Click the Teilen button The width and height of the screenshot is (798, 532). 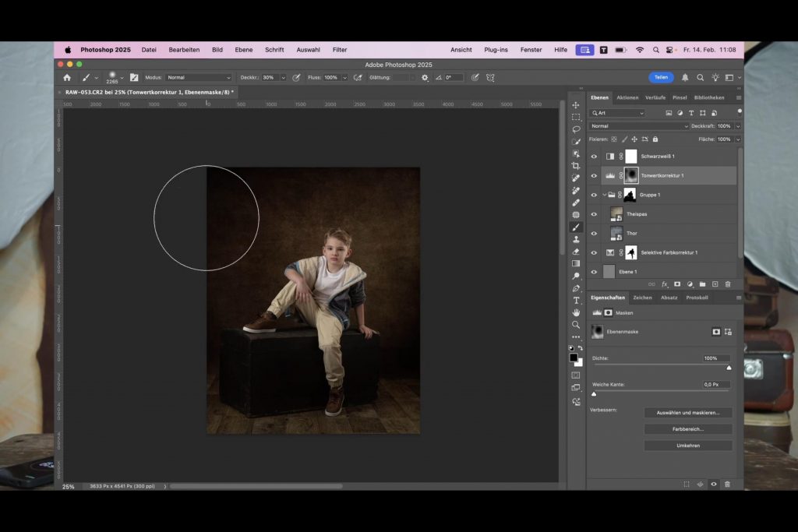[661, 78]
